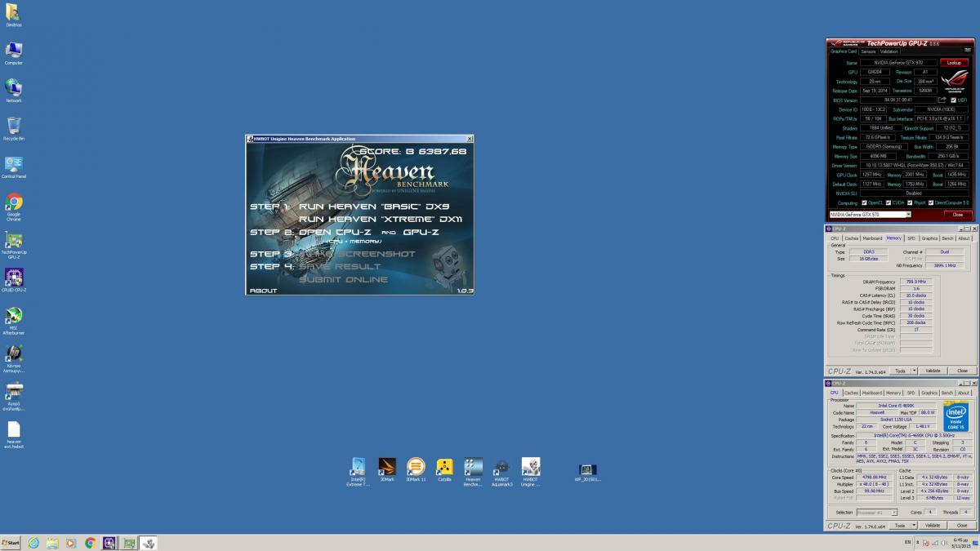Screen dimensions: 980x551
Task: Select the Recycle Bin icon
Action: (x=14, y=128)
